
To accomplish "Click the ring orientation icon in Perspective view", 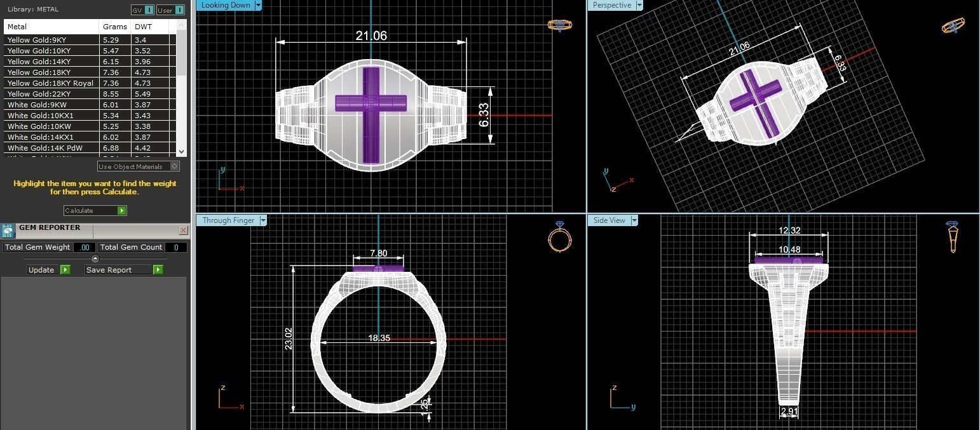I will (953, 26).
